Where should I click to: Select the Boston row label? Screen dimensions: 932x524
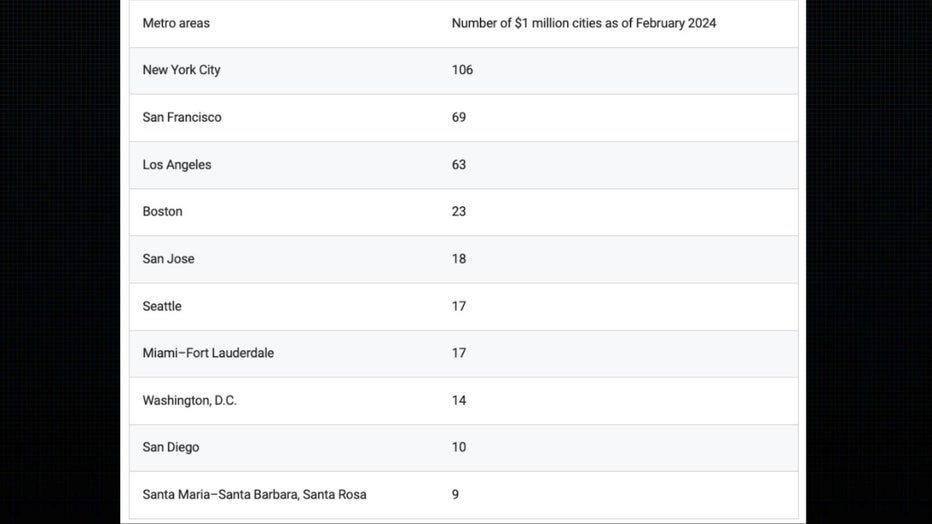162,211
